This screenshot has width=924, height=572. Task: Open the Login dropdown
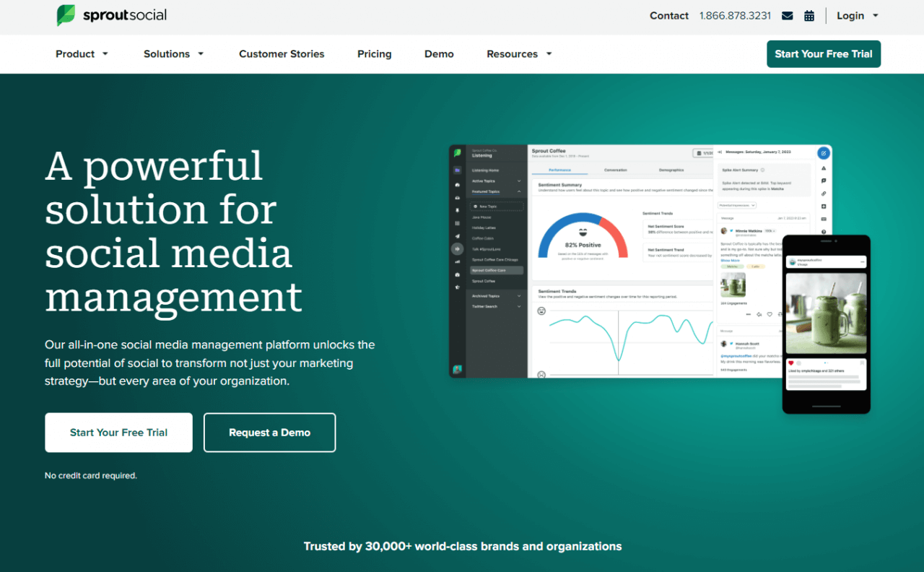[x=856, y=15]
